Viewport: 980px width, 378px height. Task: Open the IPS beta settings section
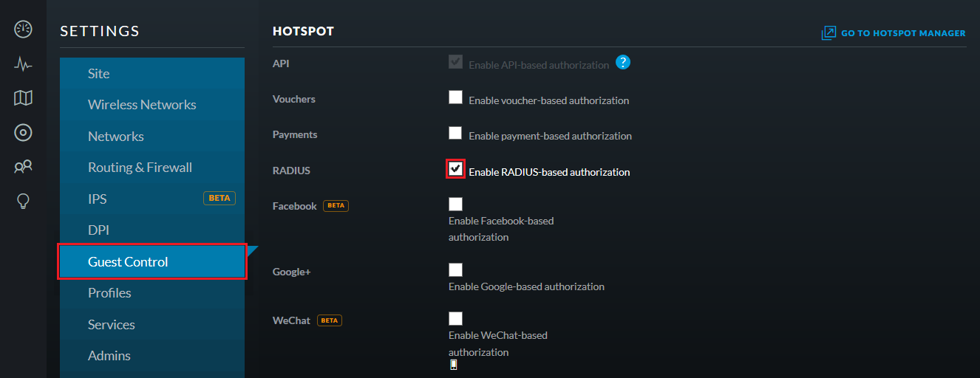point(152,199)
